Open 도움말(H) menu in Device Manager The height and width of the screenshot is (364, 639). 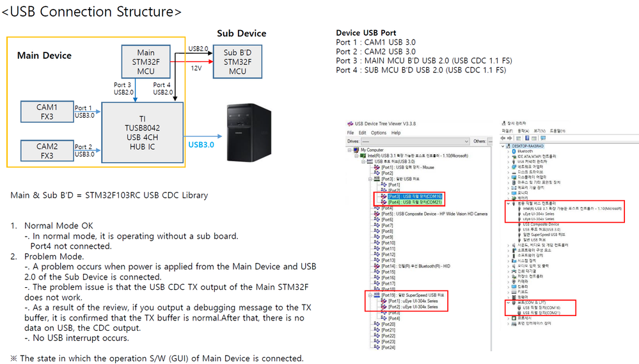coord(558,131)
